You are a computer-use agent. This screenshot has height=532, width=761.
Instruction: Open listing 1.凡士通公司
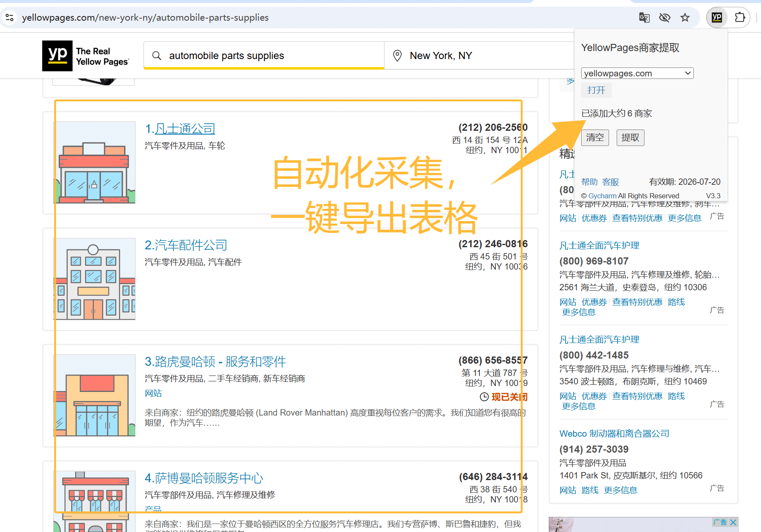(180, 129)
